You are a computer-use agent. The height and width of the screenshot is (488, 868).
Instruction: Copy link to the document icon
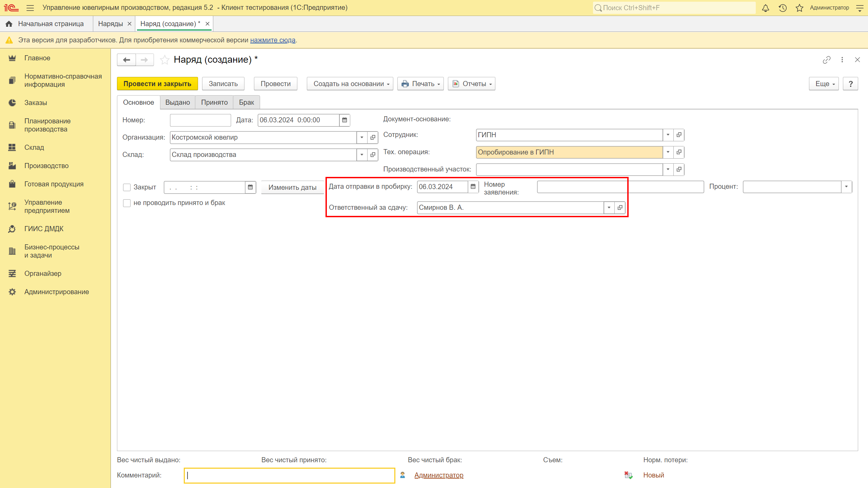tap(826, 60)
